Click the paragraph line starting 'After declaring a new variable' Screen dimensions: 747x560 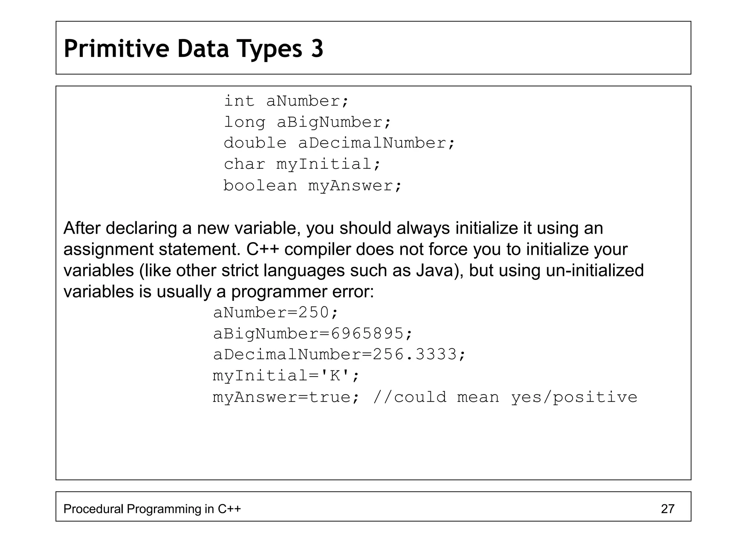(333, 228)
